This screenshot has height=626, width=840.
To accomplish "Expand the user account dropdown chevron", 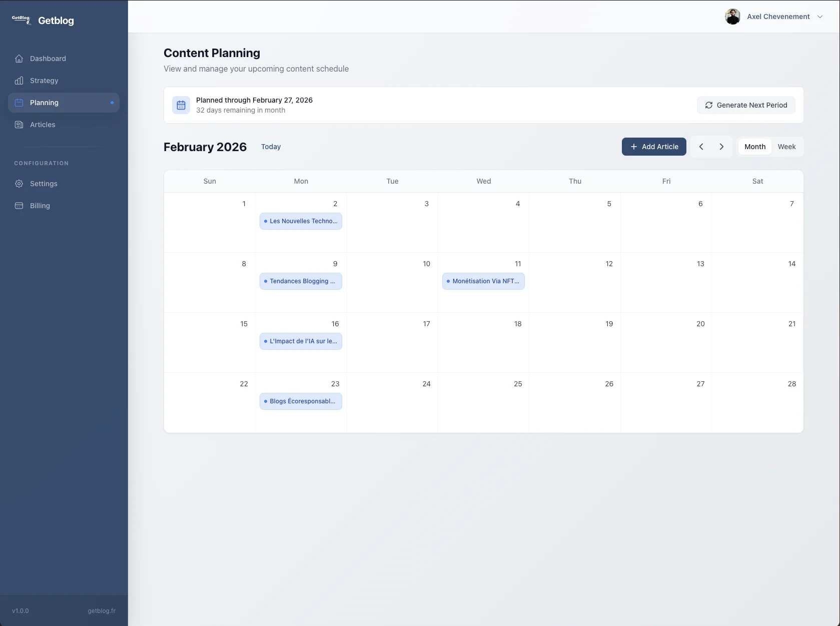I will (820, 17).
